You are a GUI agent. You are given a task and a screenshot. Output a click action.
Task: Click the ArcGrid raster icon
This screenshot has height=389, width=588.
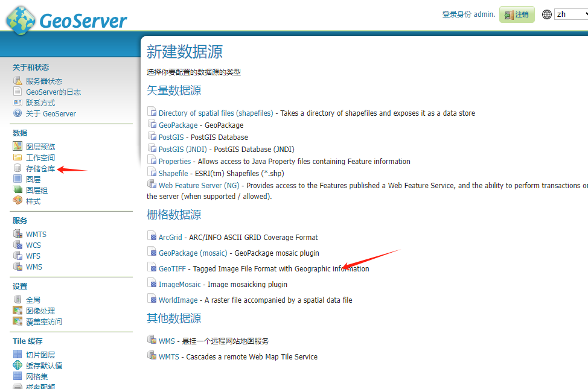pos(152,236)
